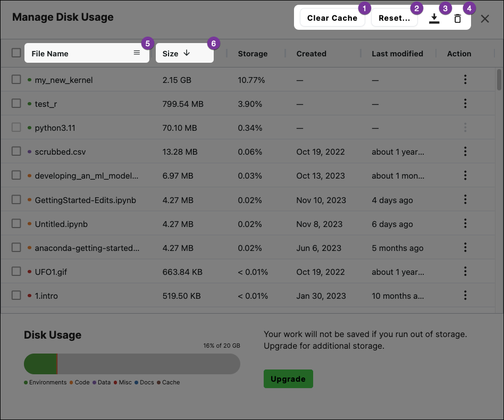The image size is (504, 420).
Task: Sort by Storage column header
Action: (x=253, y=54)
